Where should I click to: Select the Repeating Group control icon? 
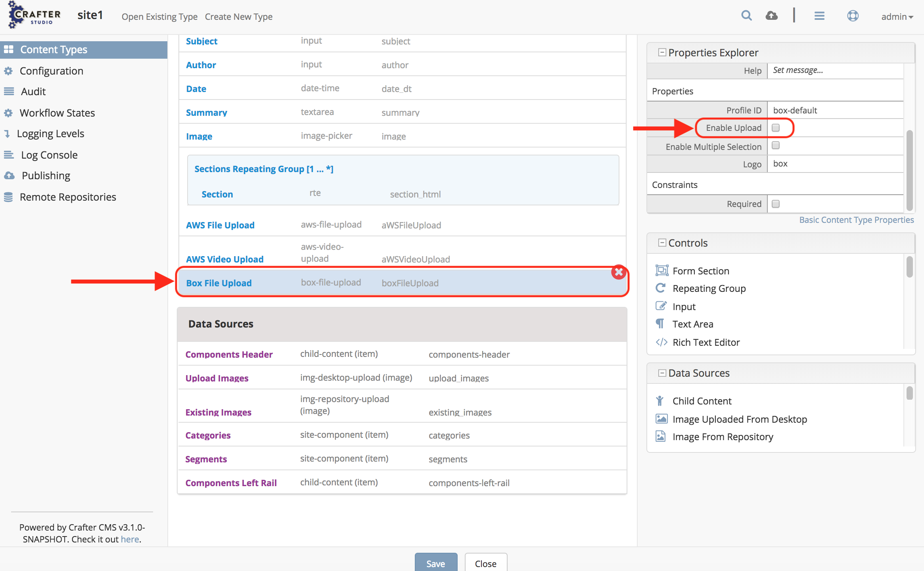pos(661,288)
